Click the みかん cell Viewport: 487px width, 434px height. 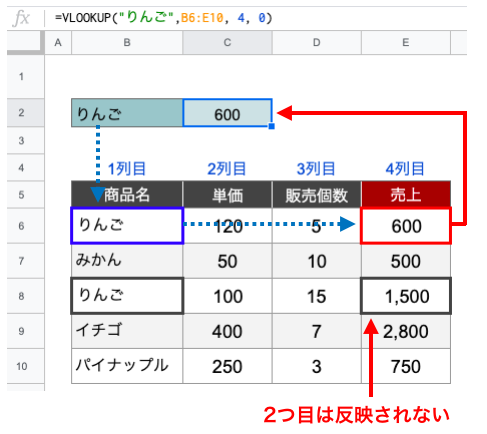tap(127, 261)
